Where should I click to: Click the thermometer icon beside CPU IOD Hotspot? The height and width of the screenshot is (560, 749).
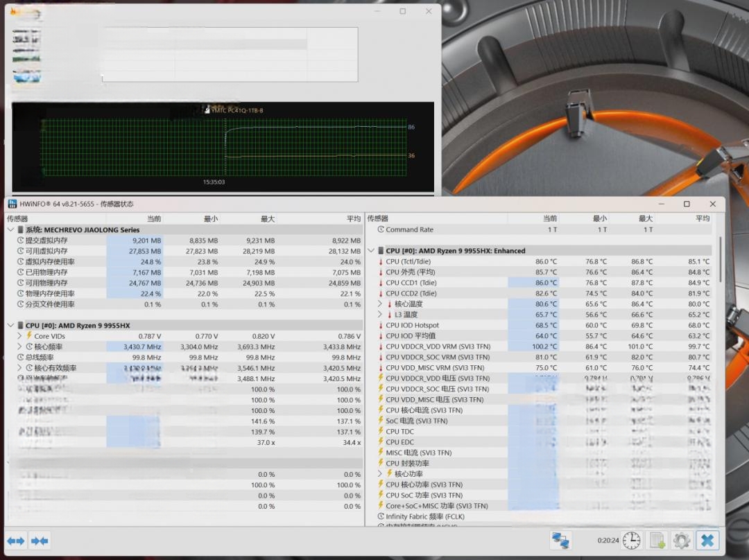tap(381, 325)
